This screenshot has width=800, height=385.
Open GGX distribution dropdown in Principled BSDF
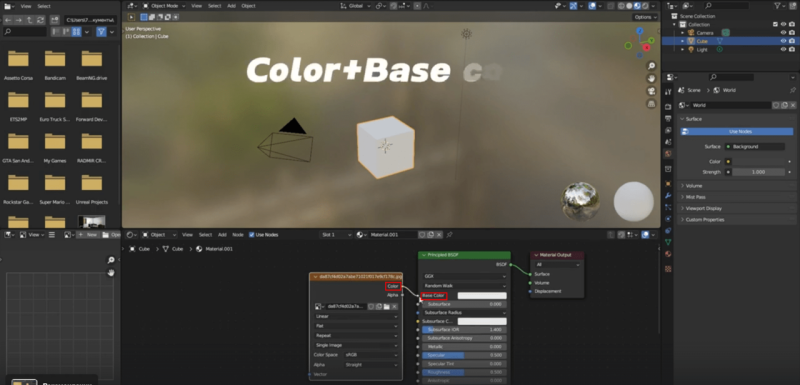tap(464, 276)
